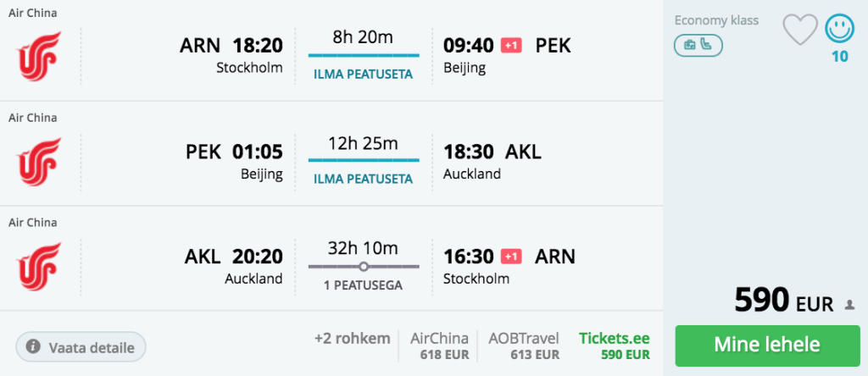Open Vaata detaile flight details
This screenshot has width=868, height=376.
[x=81, y=346]
